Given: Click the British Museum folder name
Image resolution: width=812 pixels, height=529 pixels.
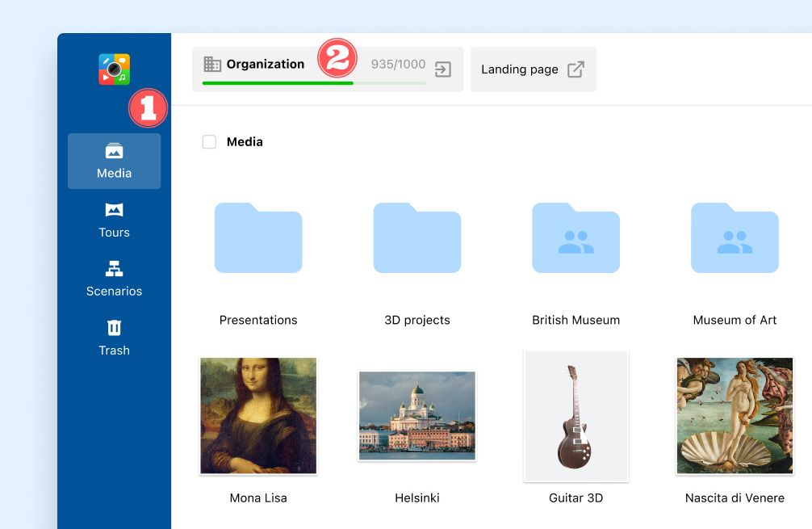Looking at the screenshot, I should (x=576, y=320).
